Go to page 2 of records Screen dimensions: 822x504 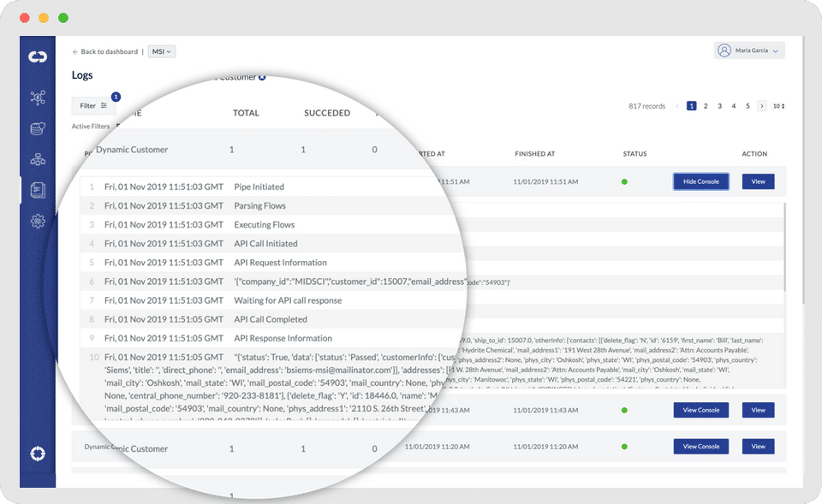(x=706, y=106)
